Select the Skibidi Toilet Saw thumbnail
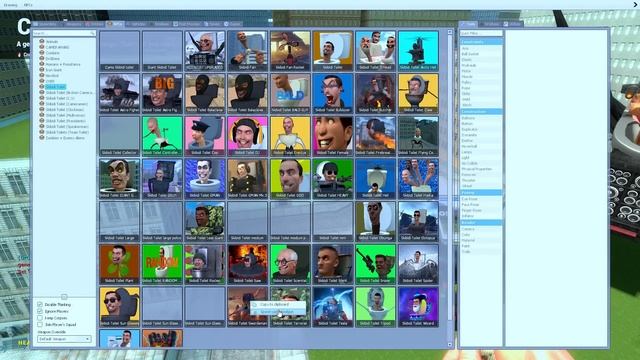The height and width of the screenshot is (360, 640). 247,264
